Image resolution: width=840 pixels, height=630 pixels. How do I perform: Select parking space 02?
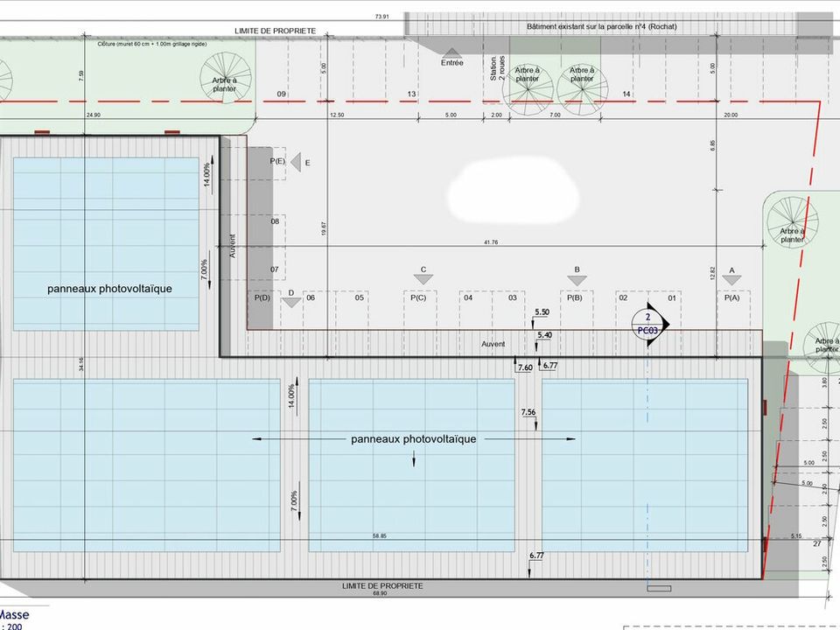(x=623, y=297)
